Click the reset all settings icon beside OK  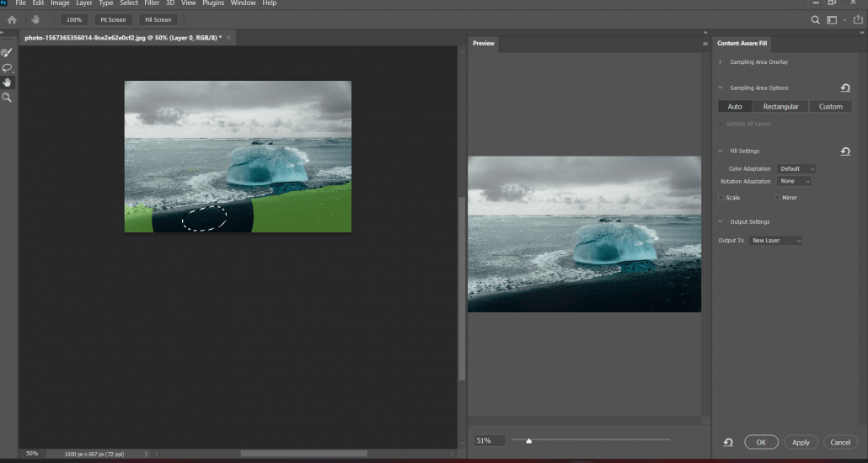tap(728, 442)
